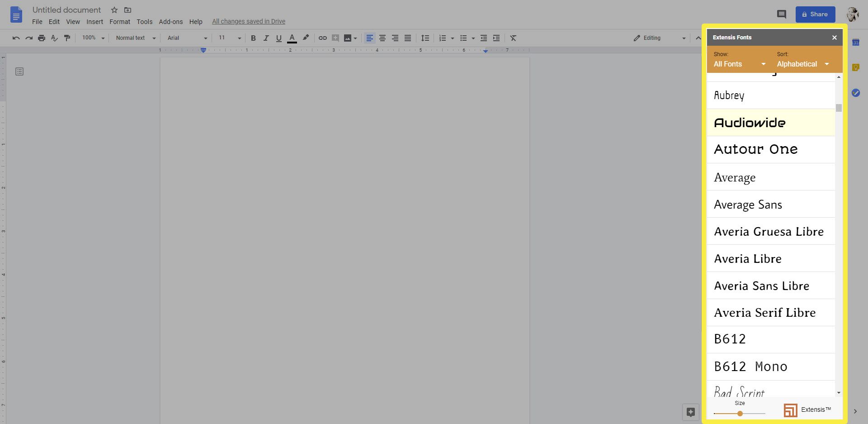868x424 pixels.
Task: Set left text alignment
Action: [369, 38]
